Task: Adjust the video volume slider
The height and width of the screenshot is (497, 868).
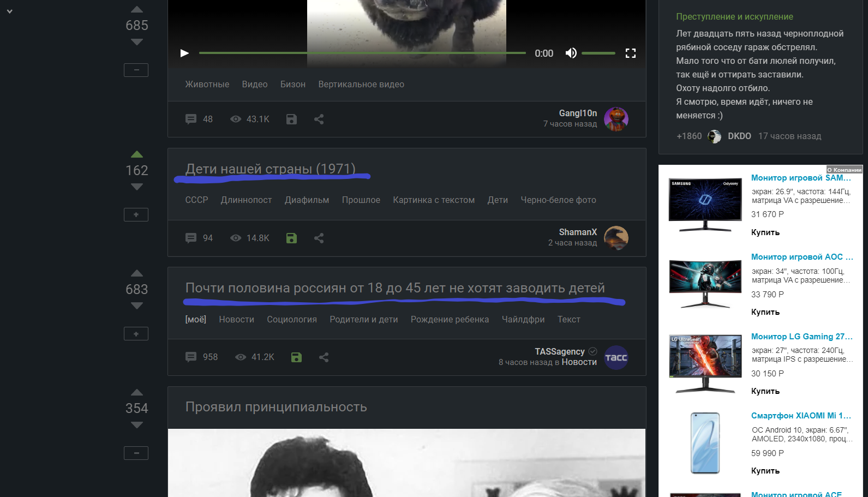Action: 598,53
